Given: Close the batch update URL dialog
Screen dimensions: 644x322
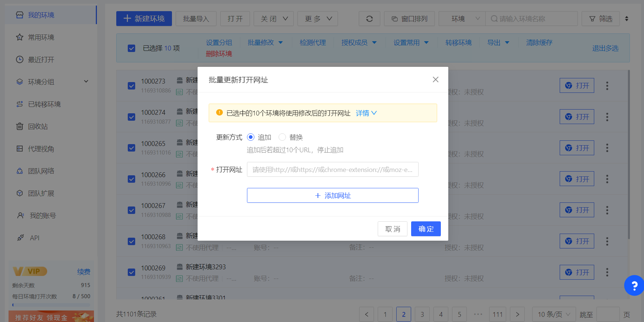Looking at the screenshot, I should coord(435,79).
